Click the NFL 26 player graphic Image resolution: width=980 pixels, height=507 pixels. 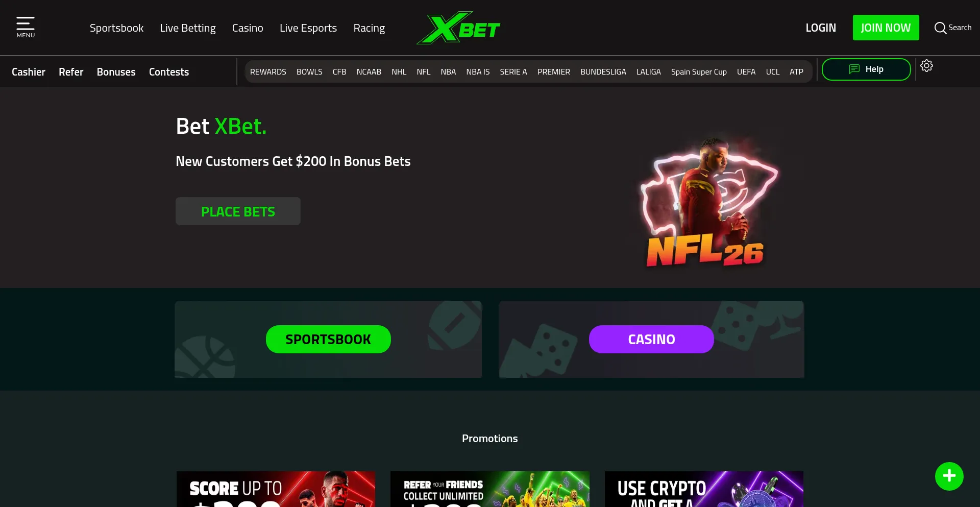(708, 200)
